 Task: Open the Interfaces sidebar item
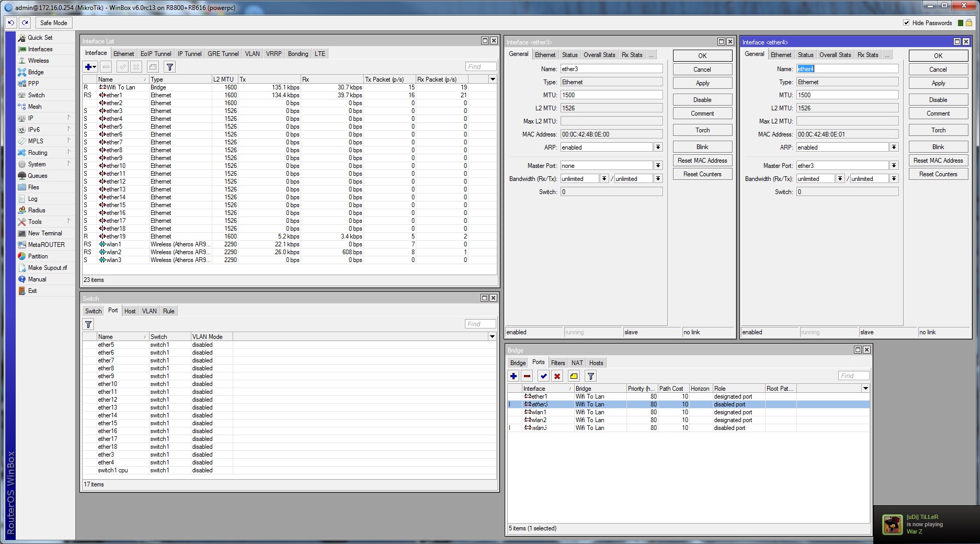pyautogui.click(x=40, y=49)
